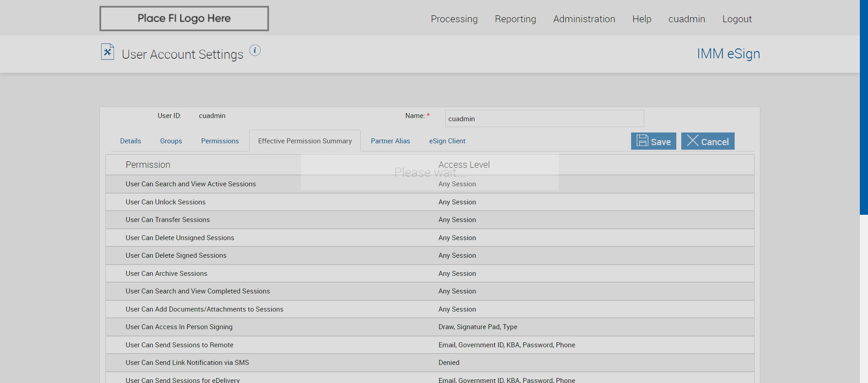Select the Effective Permission Summary tab
Viewport: 868px width, 383px height.
coord(305,141)
